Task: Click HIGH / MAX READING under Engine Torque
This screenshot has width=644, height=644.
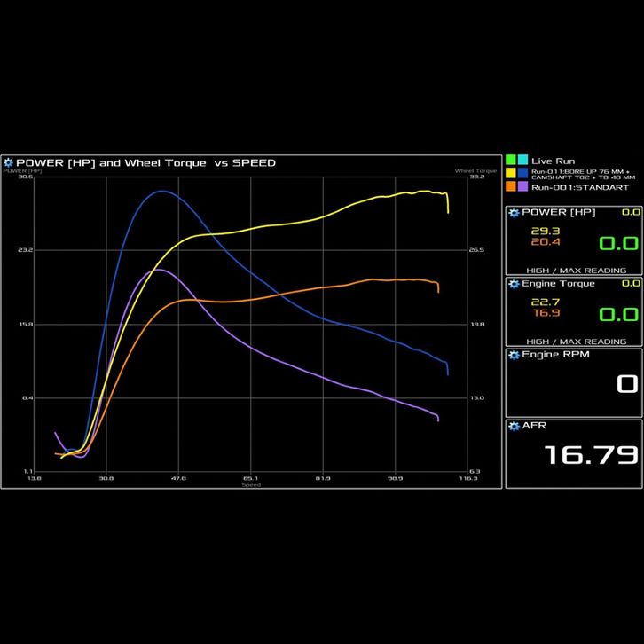Action: (576, 342)
